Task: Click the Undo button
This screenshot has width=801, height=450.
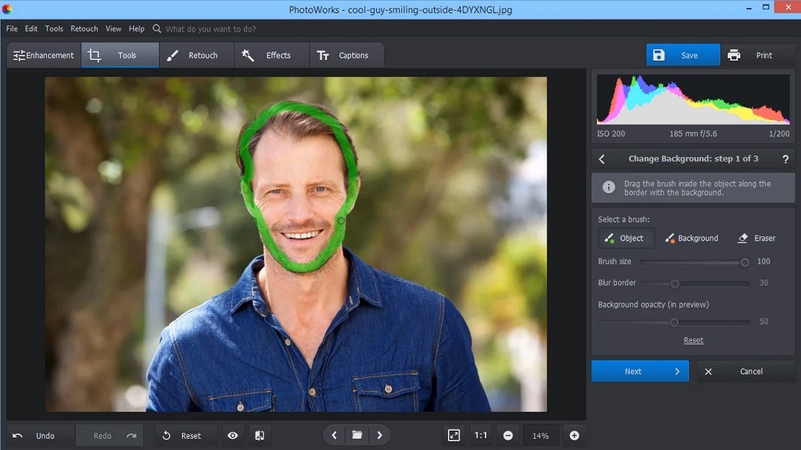Action: [x=40, y=436]
